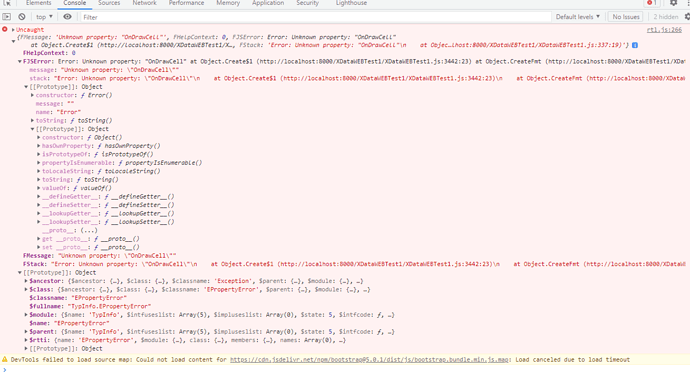Screen dimensions: 690x379
Task: Open the Lighthouse tab
Action: 351,3
